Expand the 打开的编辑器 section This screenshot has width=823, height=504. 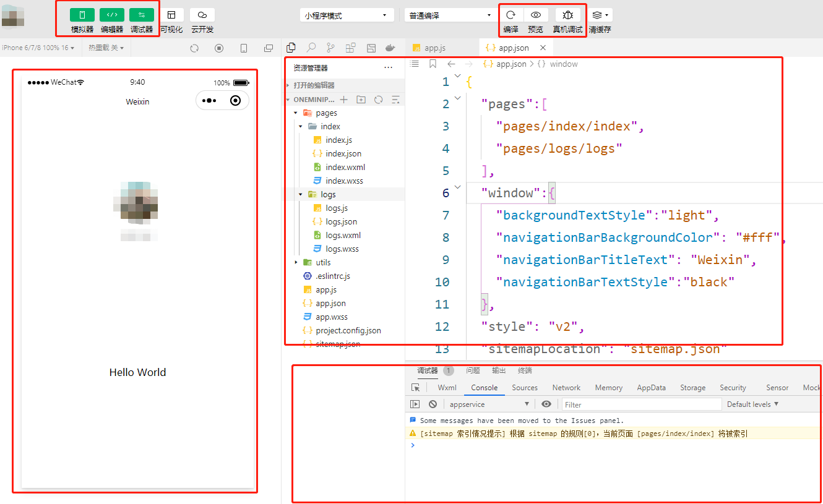344,85
